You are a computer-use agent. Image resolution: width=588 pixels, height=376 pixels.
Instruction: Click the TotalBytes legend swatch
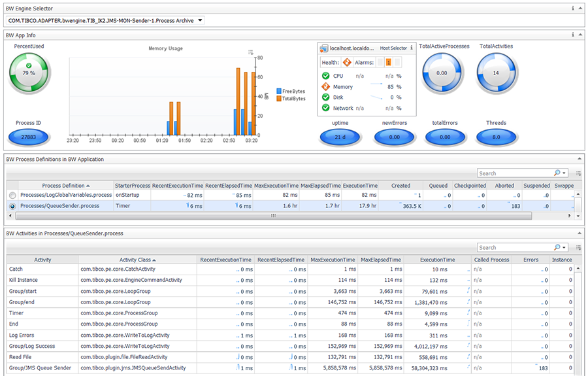pyautogui.click(x=279, y=99)
